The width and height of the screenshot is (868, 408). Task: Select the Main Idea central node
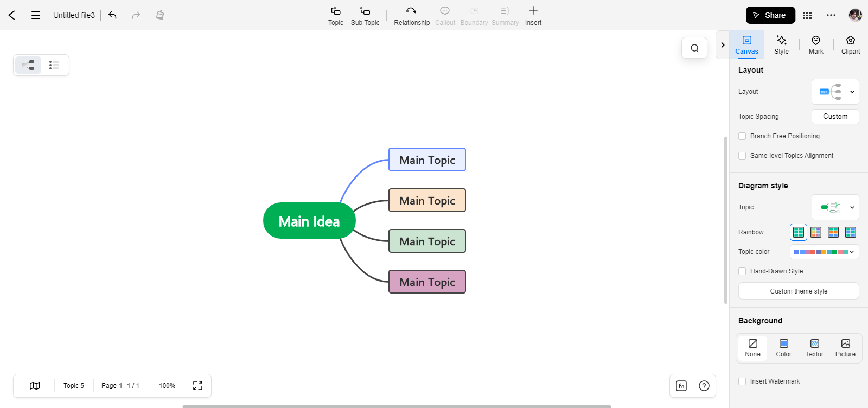tap(309, 221)
